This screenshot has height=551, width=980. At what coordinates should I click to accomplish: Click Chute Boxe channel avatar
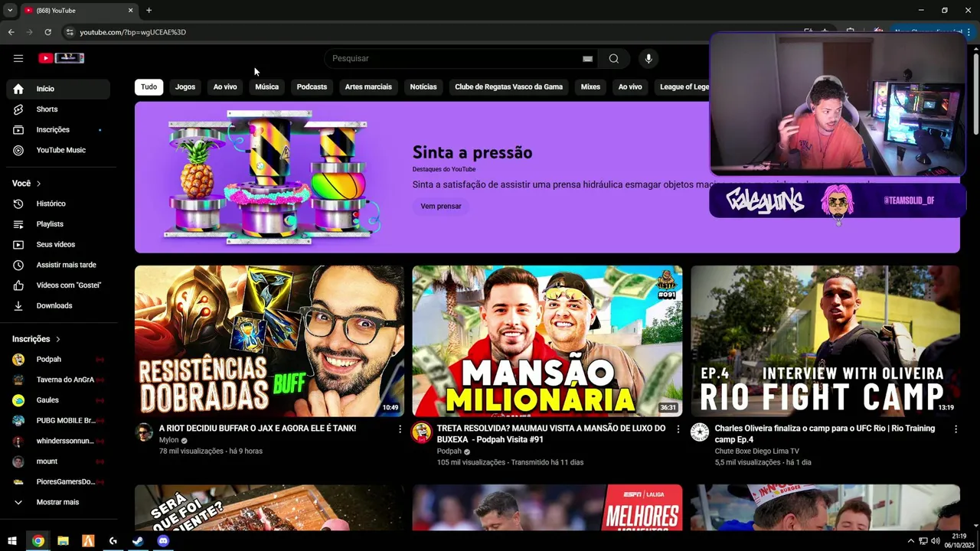tap(700, 432)
